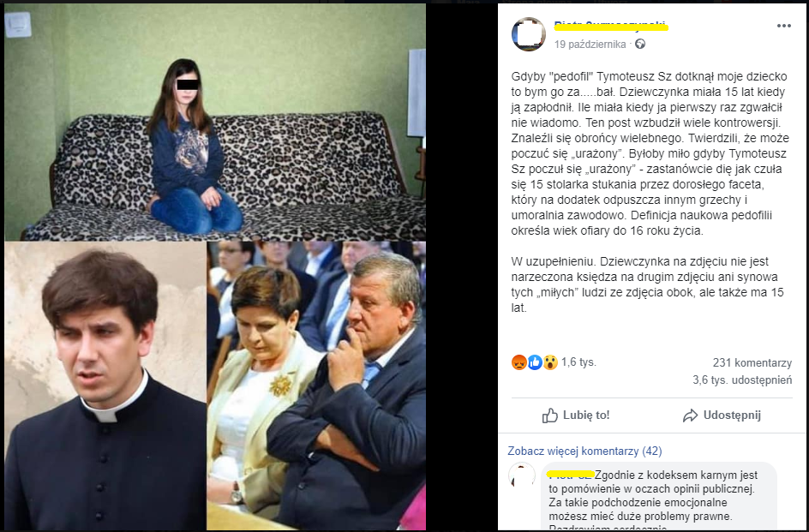Expand Zobacz więcej komentarzy (42)

coord(584,451)
